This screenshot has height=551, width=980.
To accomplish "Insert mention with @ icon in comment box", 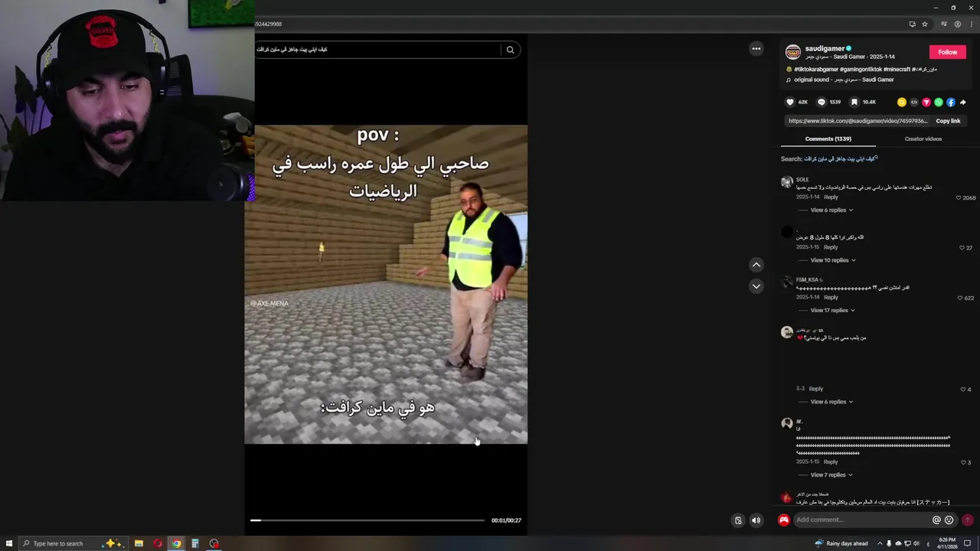I will tap(936, 520).
